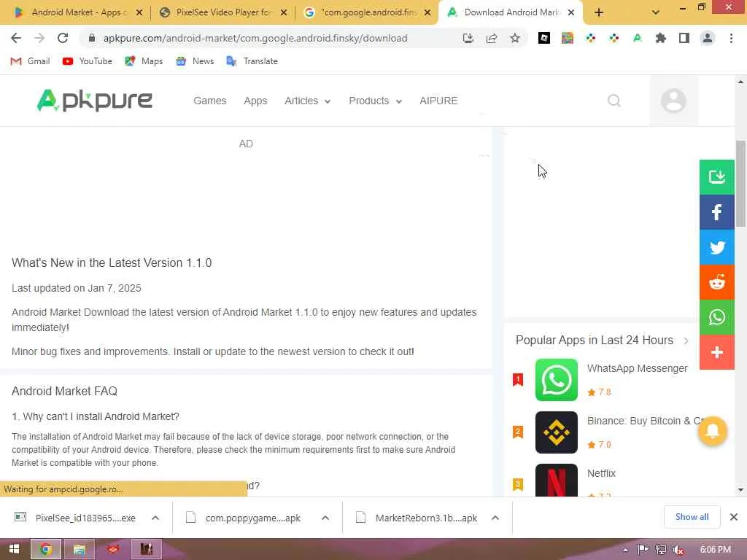The width and height of the screenshot is (747, 560).
Task: Share this page using address bar icon
Action: 492,38
